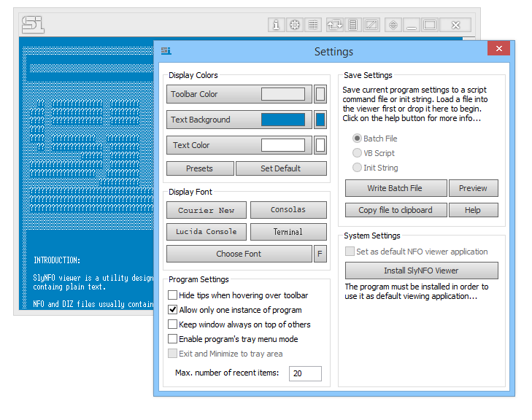This screenshot has height=420, width=532.
Task: Close the Settings dialog
Action: click(x=498, y=48)
